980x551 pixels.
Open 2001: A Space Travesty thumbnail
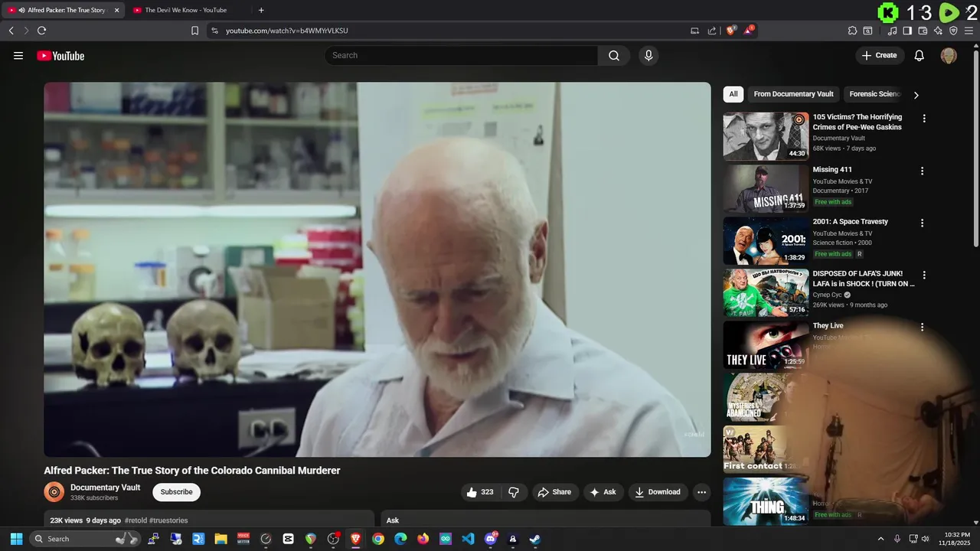766,240
